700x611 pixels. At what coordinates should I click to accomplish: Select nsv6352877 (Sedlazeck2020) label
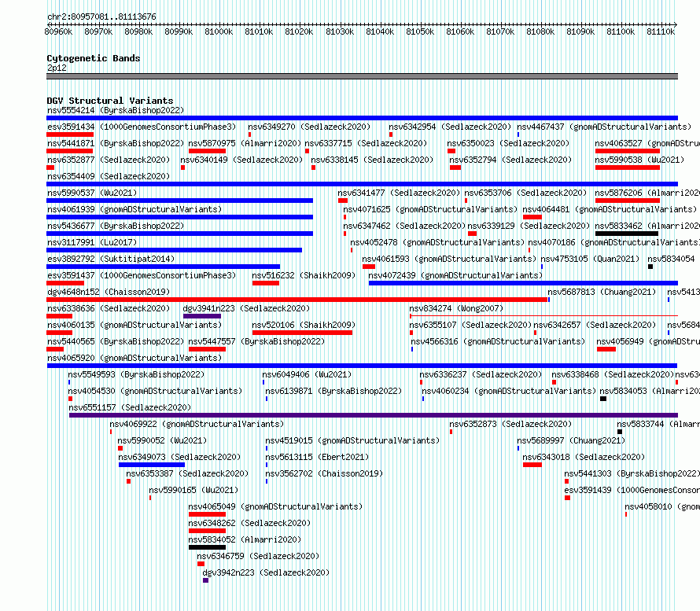pos(109,160)
